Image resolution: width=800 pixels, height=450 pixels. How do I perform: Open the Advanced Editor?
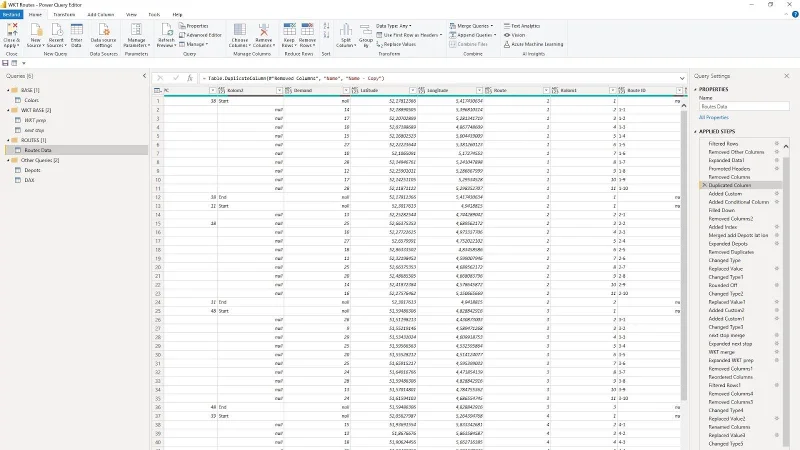click(200, 35)
